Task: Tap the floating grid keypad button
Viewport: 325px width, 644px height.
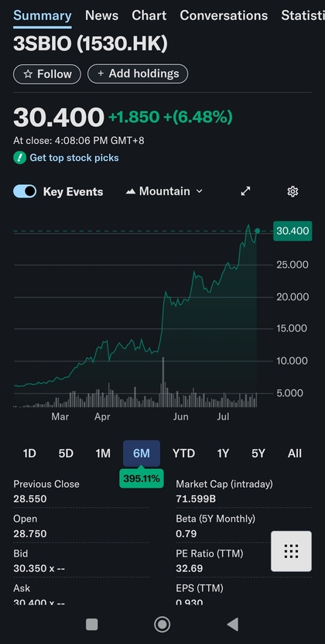Action: click(x=292, y=551)
